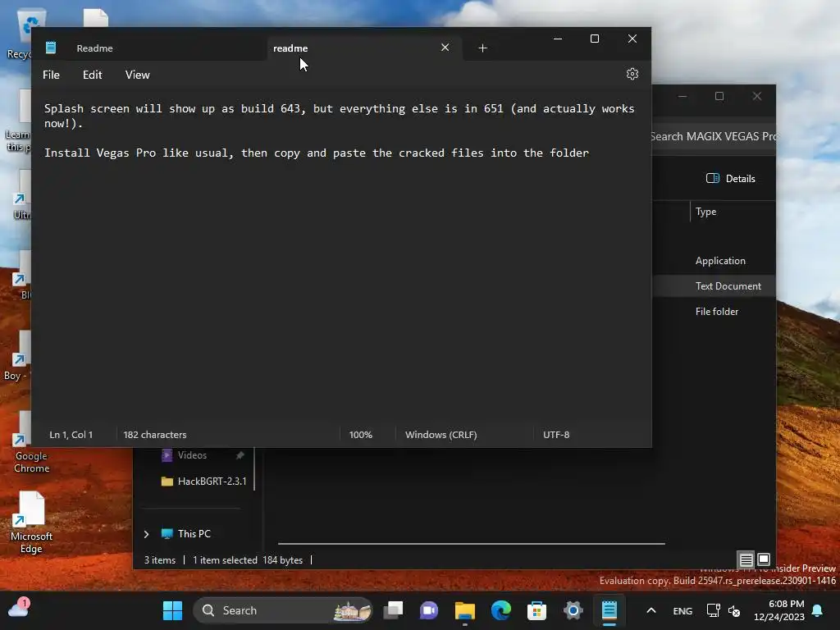Select the File folder row in Explorer
Screen dimensions: 840x630
[717, 311]
